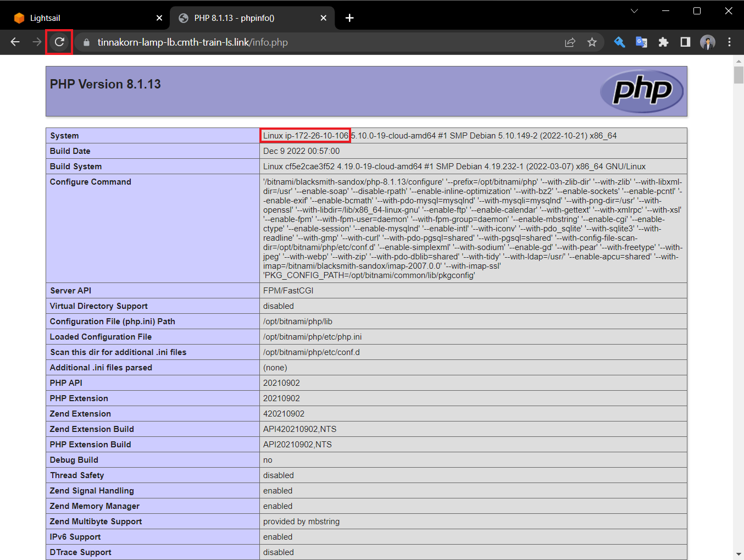
Task: Click the Build Date label
Action: pos(70,151)
